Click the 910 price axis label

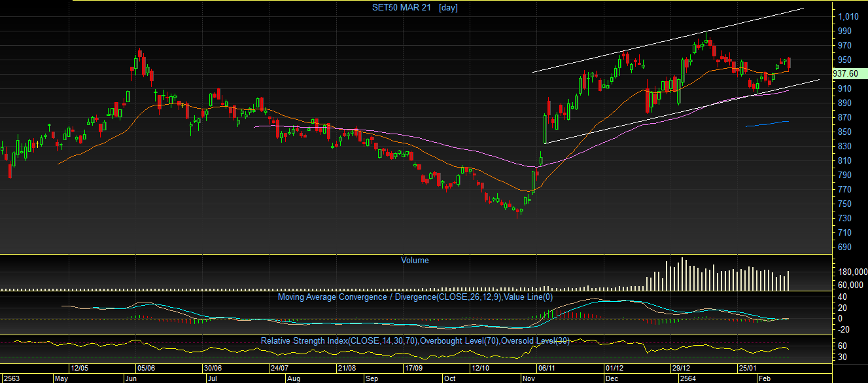[x=844, y=88]
